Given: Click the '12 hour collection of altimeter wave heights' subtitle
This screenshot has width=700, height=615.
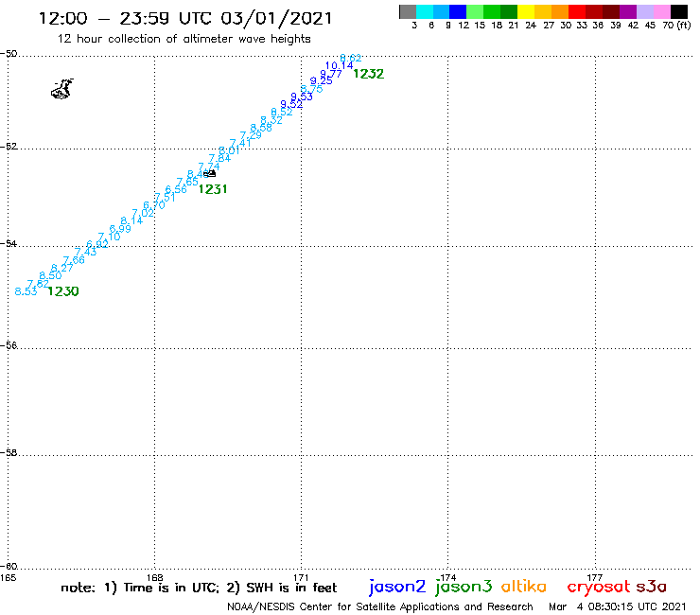Looking at the screenshot, I should tap(184, 39).
